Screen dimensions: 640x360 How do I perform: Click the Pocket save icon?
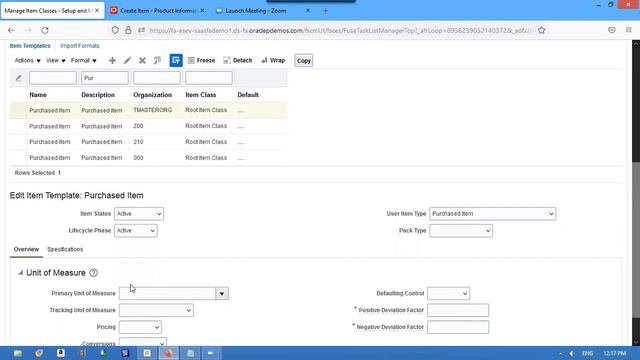[x=611, y=30]
